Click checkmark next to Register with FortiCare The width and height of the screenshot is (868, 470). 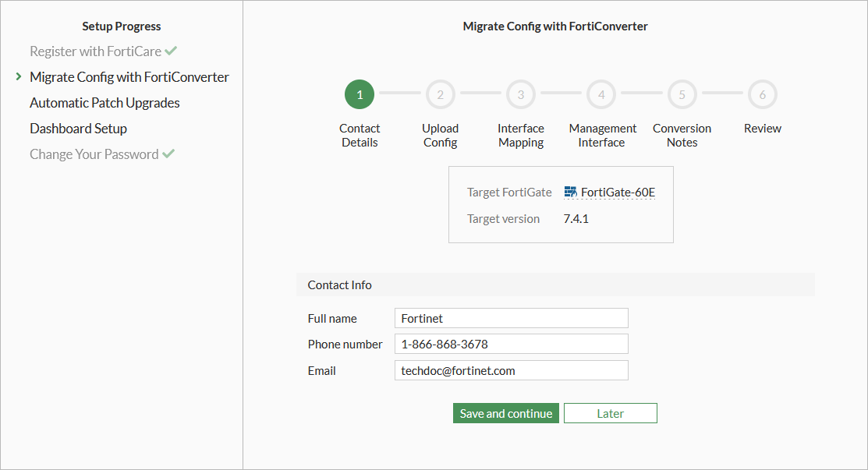(x=171, y=51)
